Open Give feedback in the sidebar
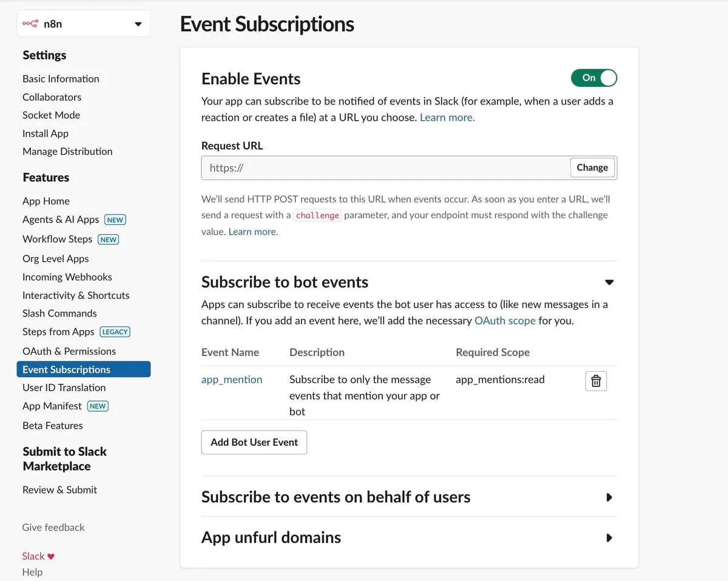Image resolution: width=728 pixels, height=581 pixels. pos(53,528)
